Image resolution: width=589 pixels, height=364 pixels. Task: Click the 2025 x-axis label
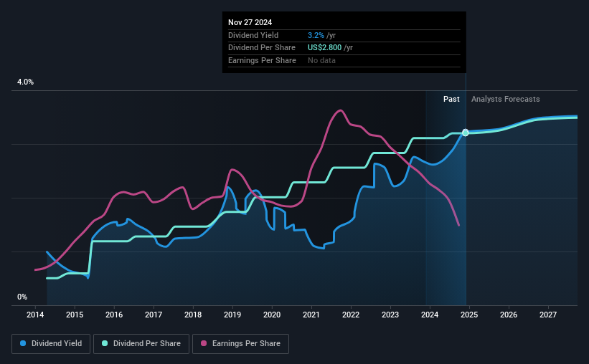coord(469,315)
